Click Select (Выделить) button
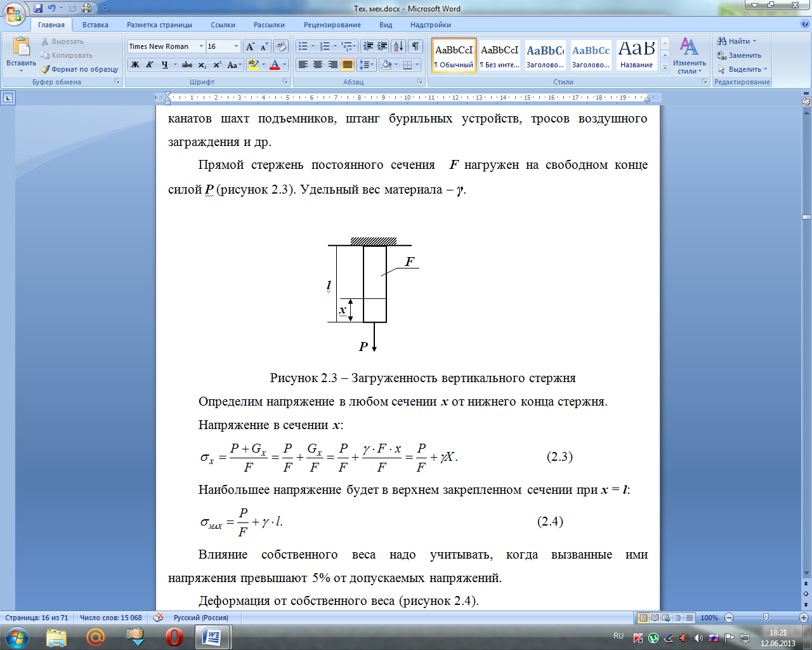 coord(742,69)
